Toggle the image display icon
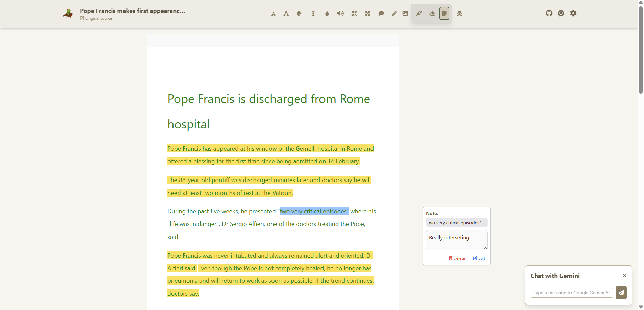 click(x=405, y=14)
